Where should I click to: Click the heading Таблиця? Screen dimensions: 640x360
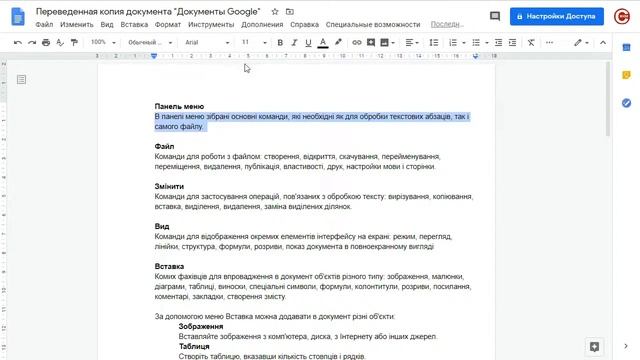tap(194, 347)
